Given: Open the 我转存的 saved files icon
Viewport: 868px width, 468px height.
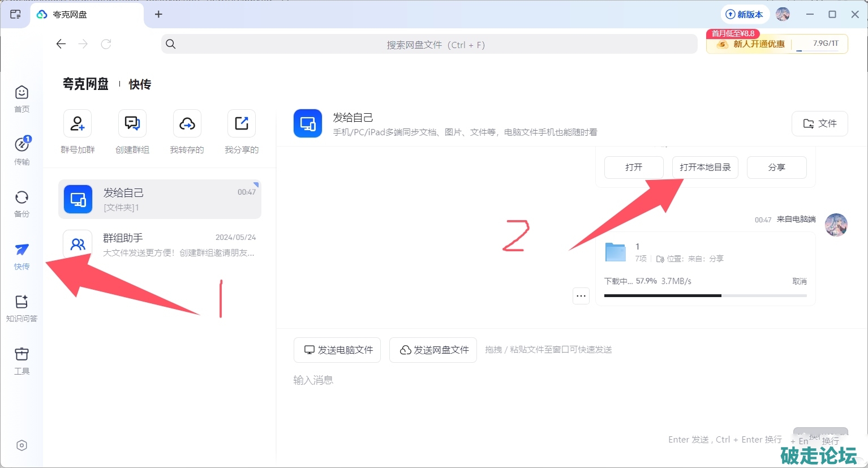Looking at the screenshot, I should tap(187, 124).
